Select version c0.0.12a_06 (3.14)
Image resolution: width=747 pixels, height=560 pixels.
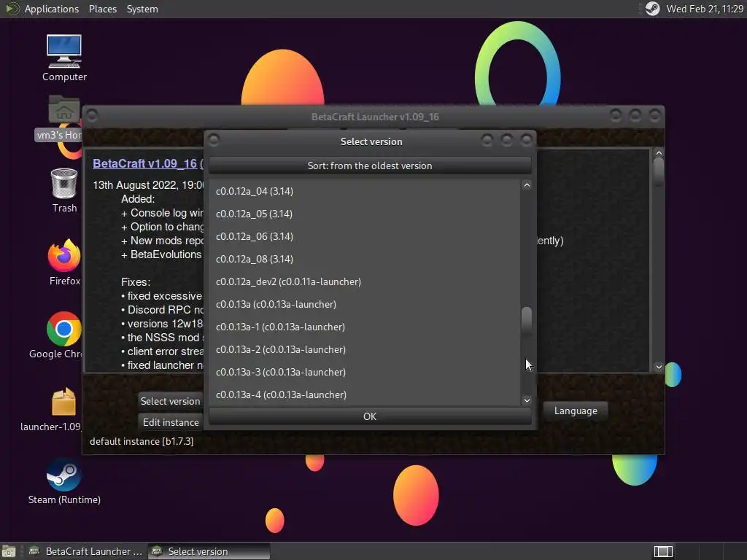pos(365,236)
